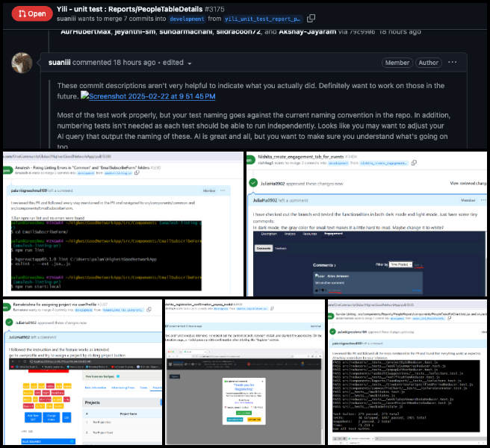Click Member label in Amalesh PR comment
This screenshot has width=490, height=448.
pos(209,190)
